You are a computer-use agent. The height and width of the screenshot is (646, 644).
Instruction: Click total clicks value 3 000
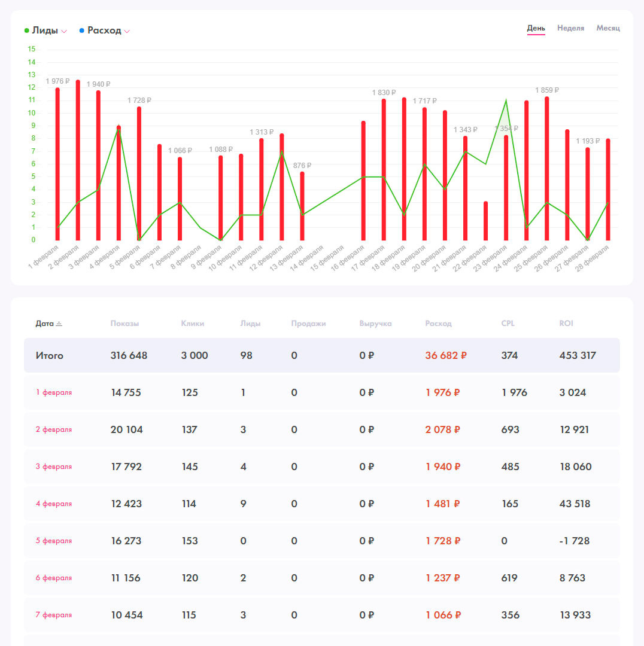point(195,355)
